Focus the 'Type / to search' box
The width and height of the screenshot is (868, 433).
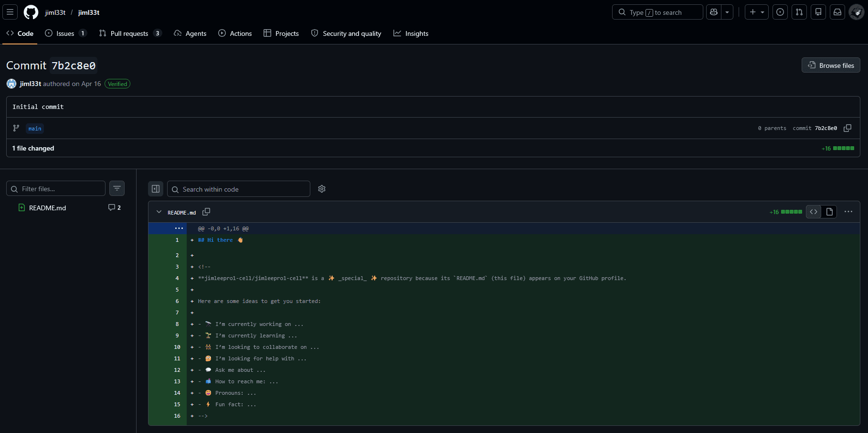pyautogui.click(x=657, y=12)
